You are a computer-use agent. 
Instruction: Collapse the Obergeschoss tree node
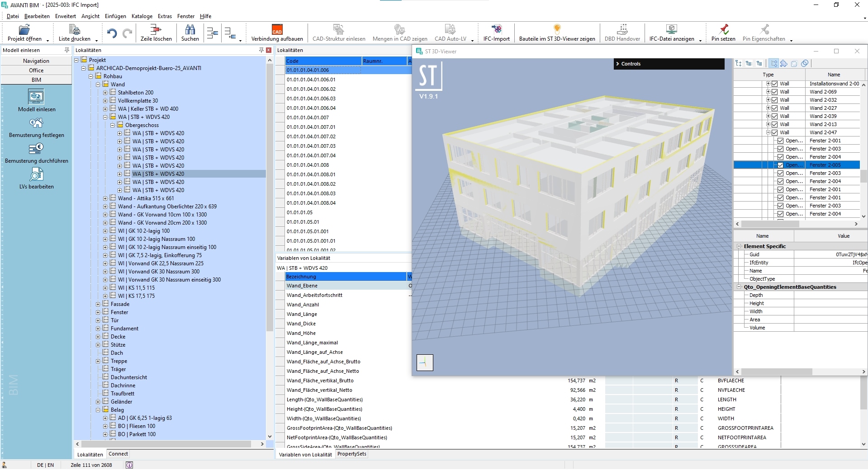[113, 125]
